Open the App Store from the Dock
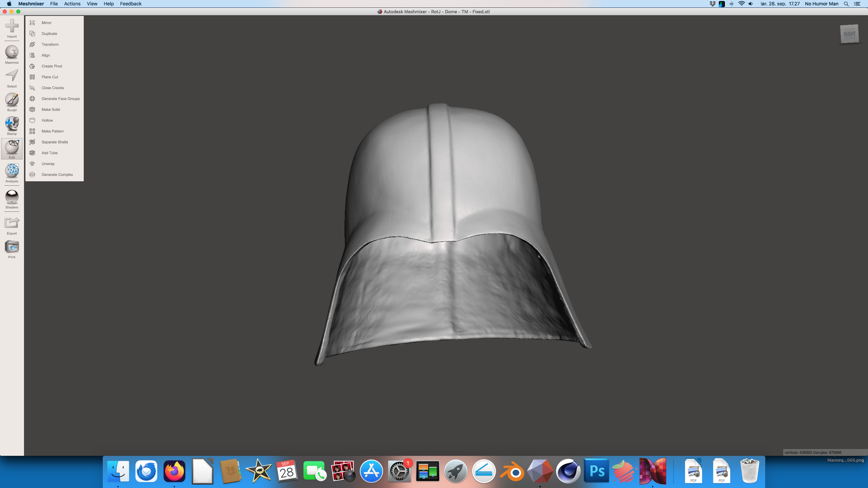 (371, 471)
